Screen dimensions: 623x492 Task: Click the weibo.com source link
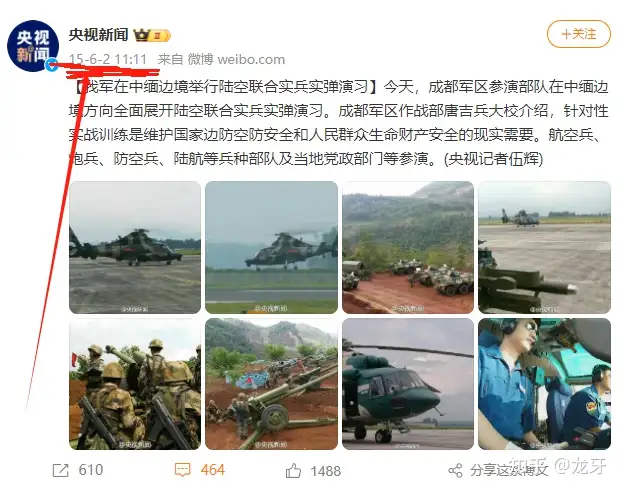tap(251, 60)
